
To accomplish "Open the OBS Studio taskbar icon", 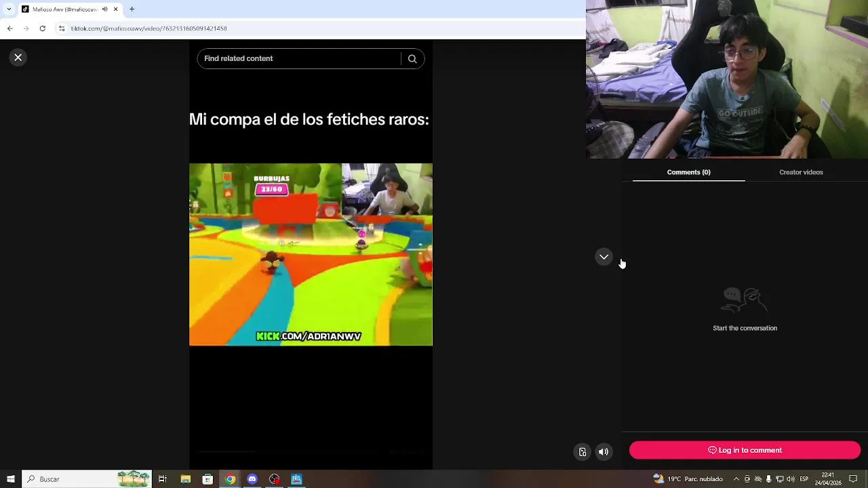I will pos(275,479).
